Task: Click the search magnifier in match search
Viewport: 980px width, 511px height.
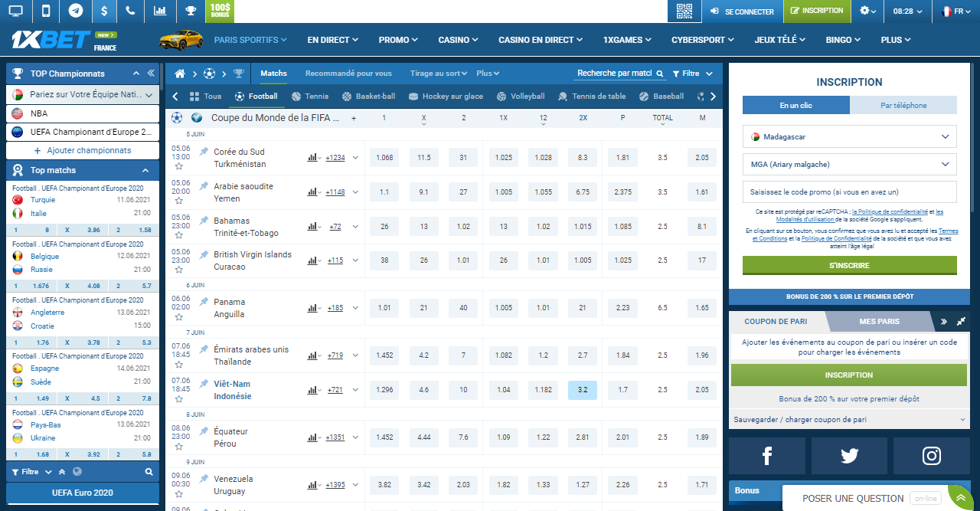Action: point(660,74)
